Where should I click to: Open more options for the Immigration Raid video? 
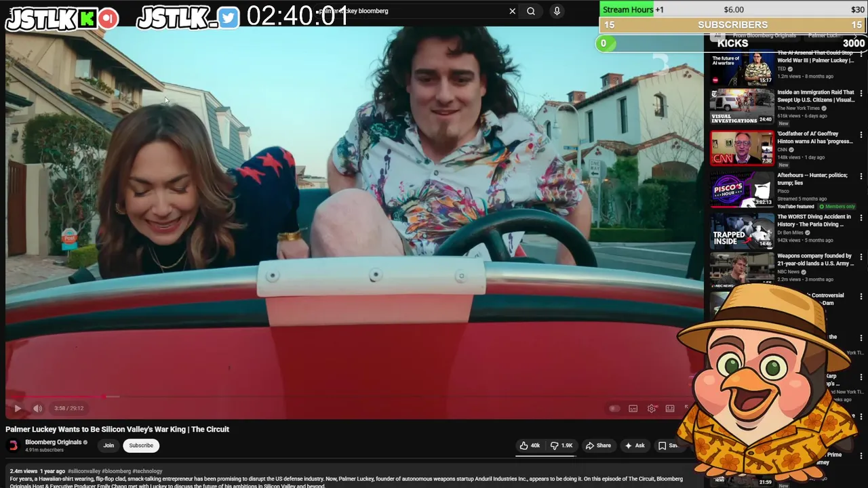[x=861, y=94]
